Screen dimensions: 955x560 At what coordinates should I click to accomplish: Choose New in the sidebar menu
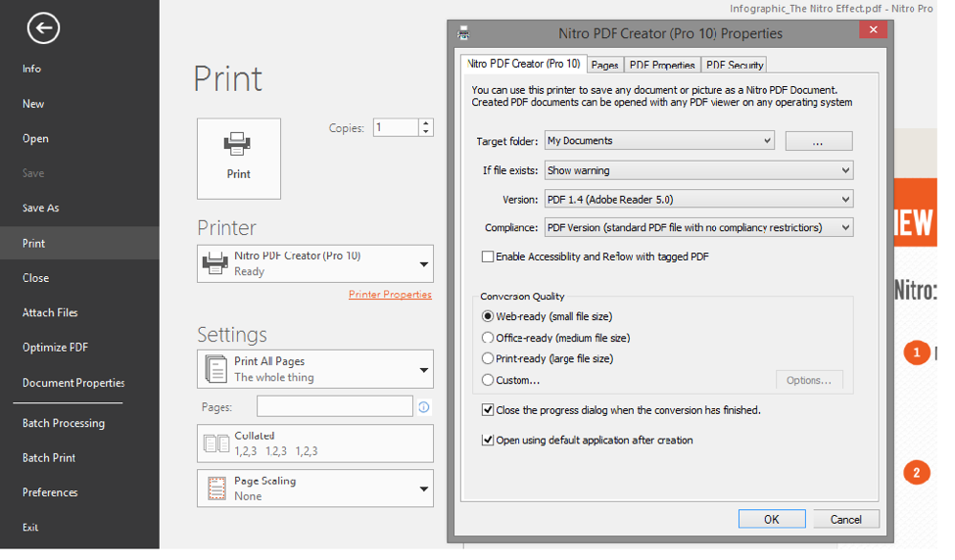coord(33,104)
